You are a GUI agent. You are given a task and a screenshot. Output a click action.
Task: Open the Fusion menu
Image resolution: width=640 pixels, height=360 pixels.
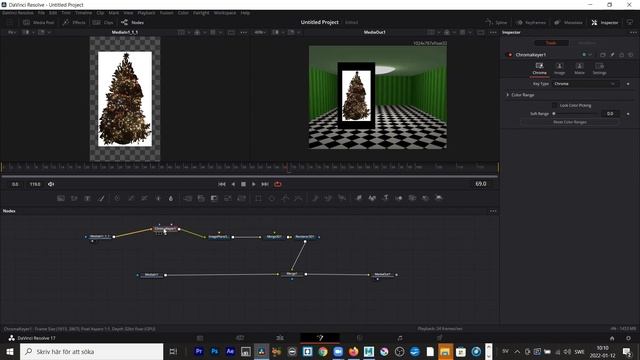[167, 13]
